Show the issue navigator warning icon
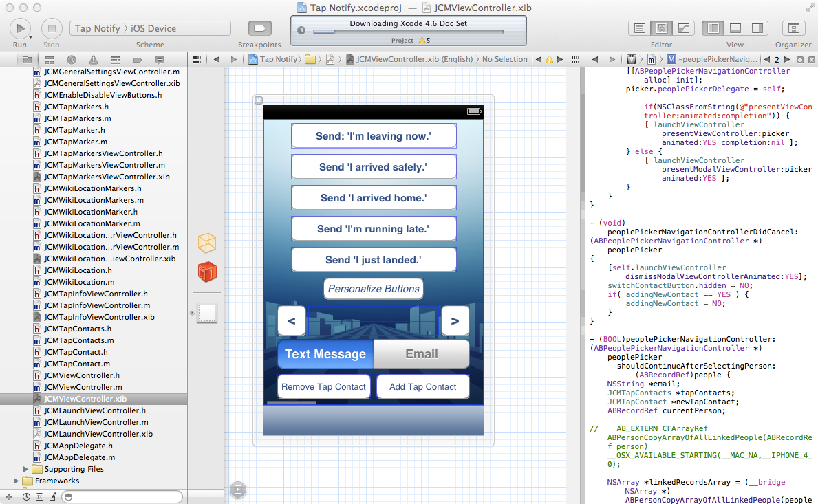The height and width of the screenshot is (504, 818). 93,60
